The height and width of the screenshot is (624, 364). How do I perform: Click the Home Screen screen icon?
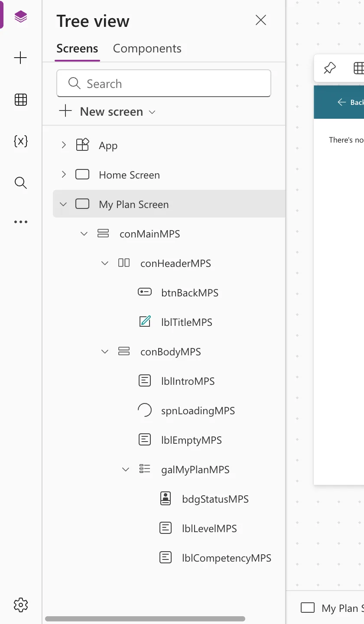tap(82, 174)
